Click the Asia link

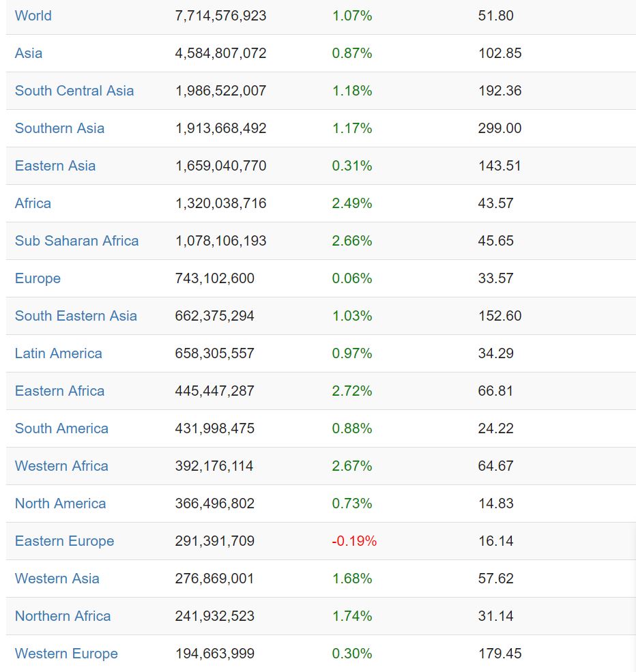[29, 53]
